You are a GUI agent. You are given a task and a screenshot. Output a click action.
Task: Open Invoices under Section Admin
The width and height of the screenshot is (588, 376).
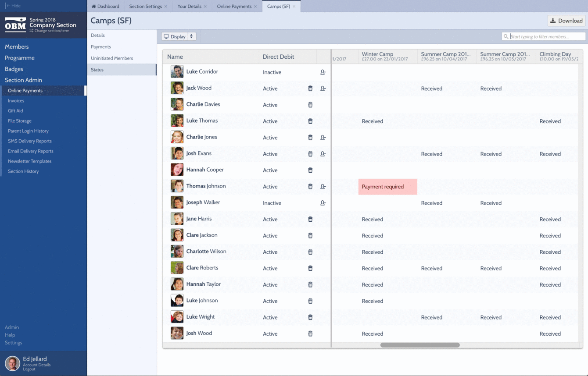[x=16, y=101]
